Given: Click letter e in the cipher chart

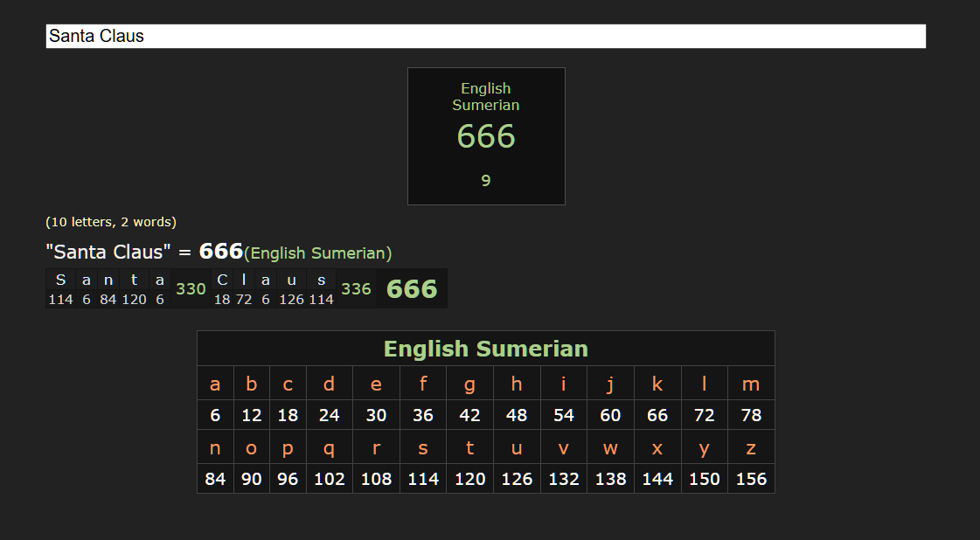Looking at the screenshot, I should pos(376,383).
